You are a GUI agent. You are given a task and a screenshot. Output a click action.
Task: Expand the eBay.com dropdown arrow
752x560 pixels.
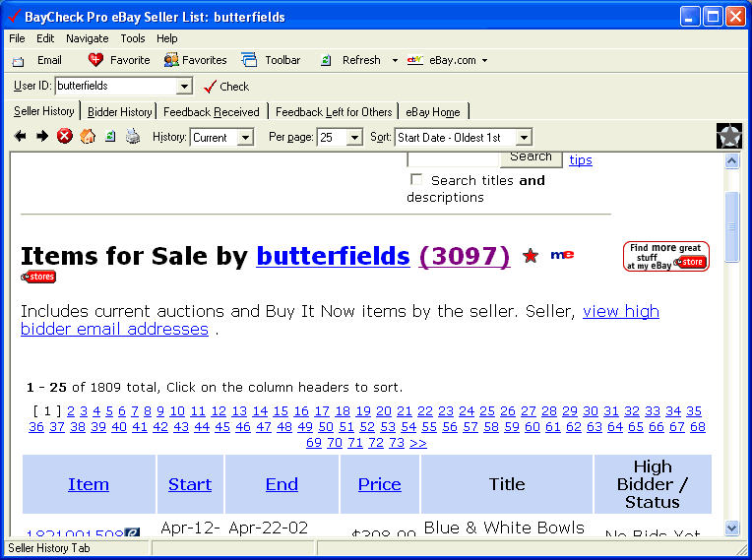click(x=484, y=60)
